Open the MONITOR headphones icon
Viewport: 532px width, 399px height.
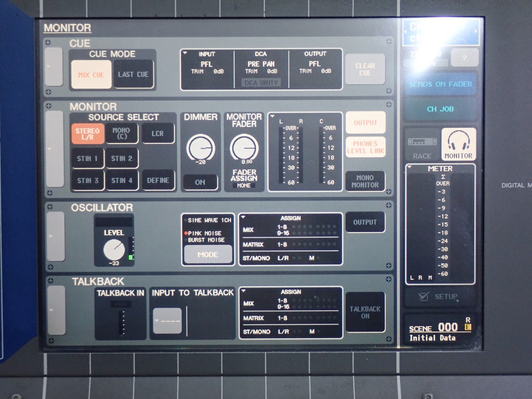pos(458,144)
